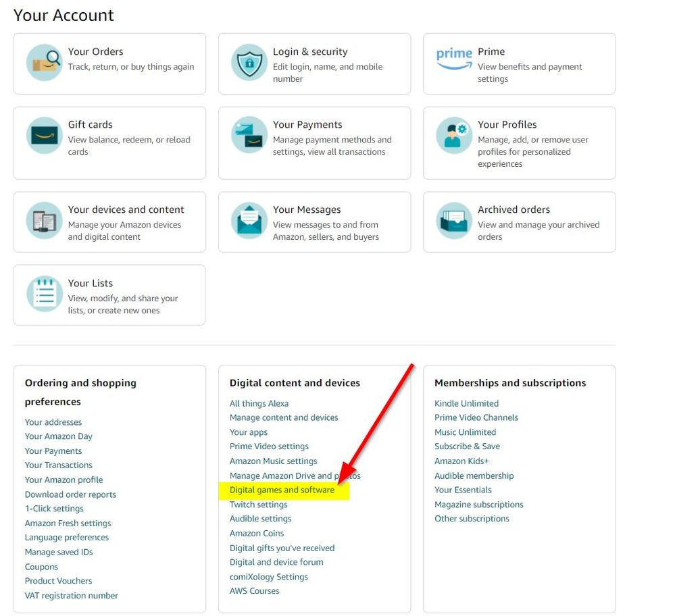Click the devices and content icon
Screen dimensions: 675x616
coord(45,220)
